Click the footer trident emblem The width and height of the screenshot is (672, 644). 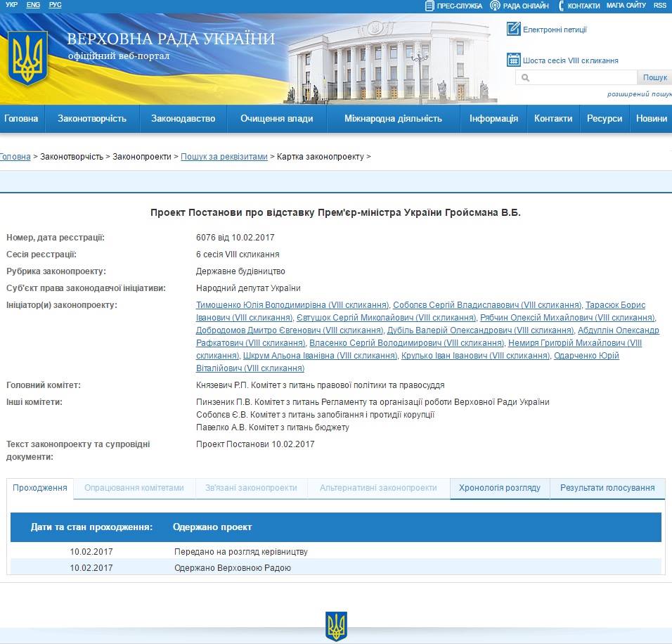pyautogui.click(x=336, y=626)
